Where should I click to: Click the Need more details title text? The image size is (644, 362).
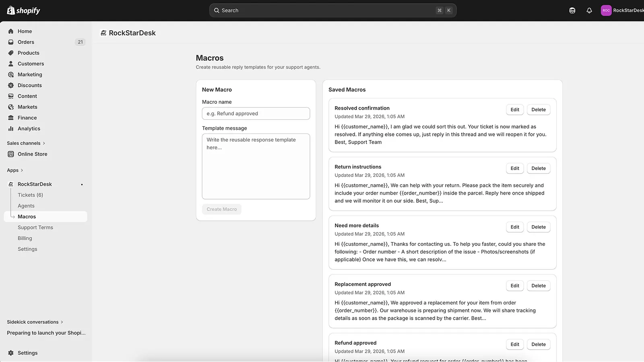pos(357,226)
